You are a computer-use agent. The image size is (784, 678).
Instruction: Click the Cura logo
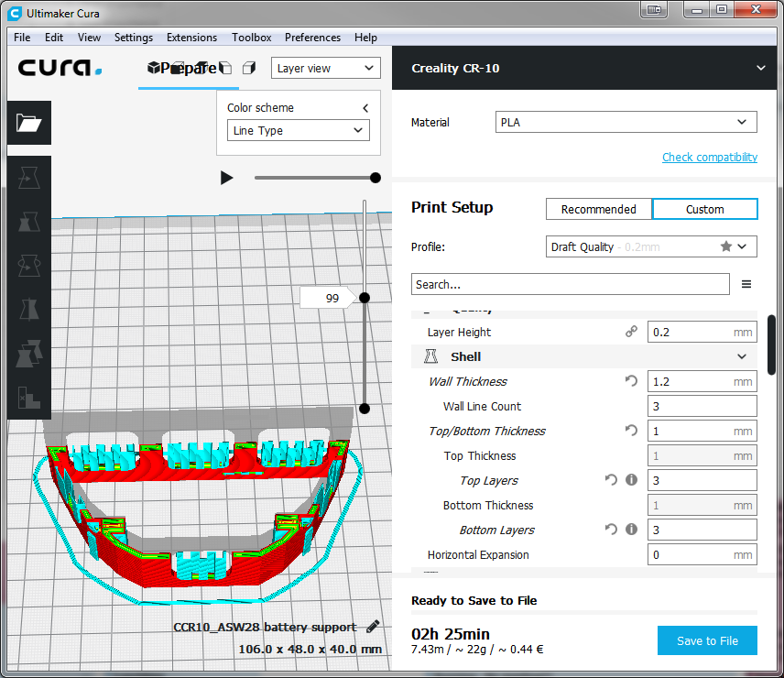click(60, 68)
